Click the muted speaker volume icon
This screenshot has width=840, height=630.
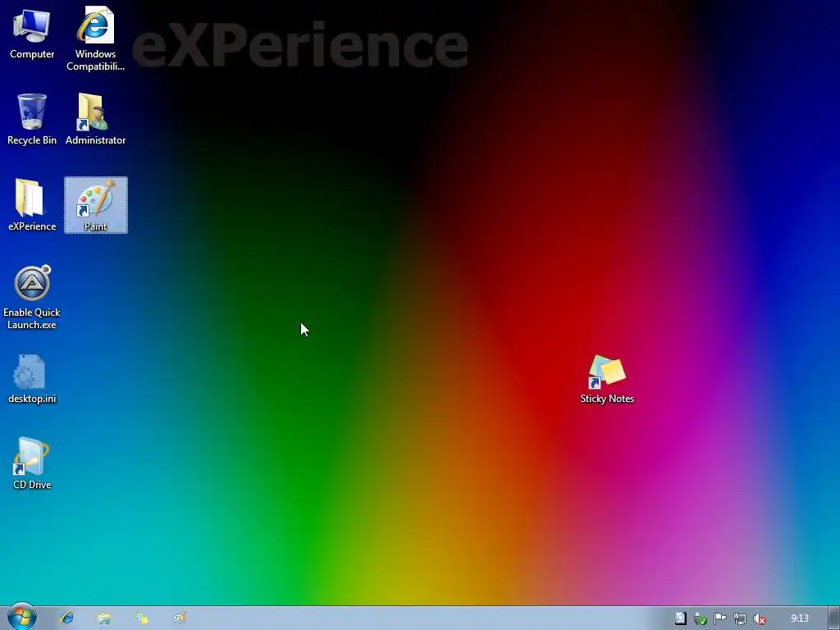(759, 619)
